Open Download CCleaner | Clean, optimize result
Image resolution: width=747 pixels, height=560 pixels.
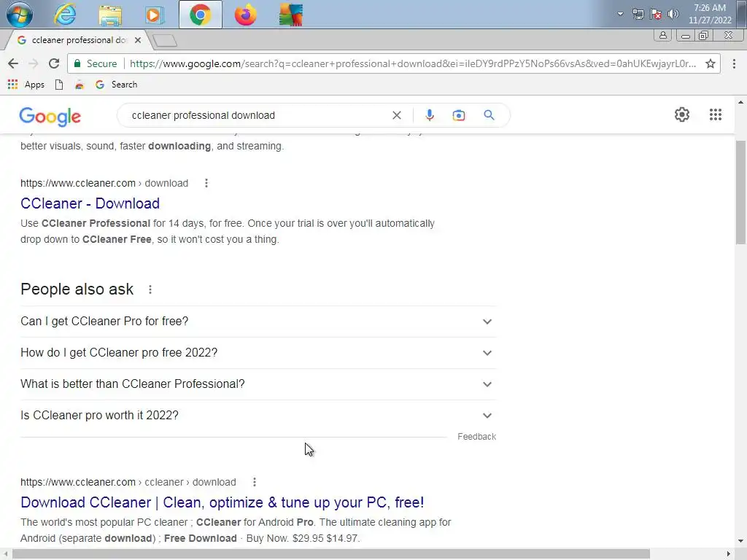[222, 502]
